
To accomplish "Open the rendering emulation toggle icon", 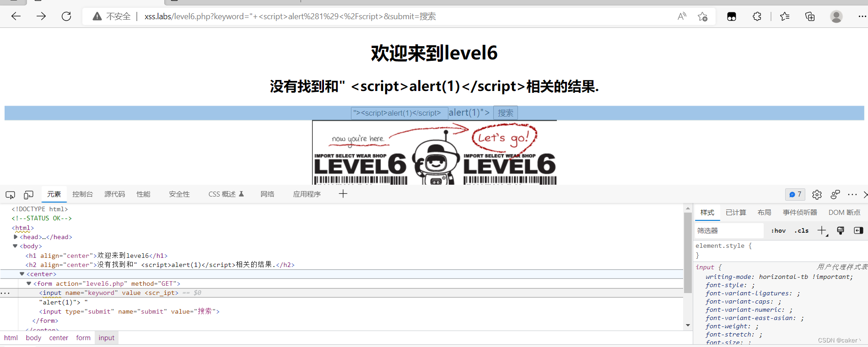I will [841, 230].
